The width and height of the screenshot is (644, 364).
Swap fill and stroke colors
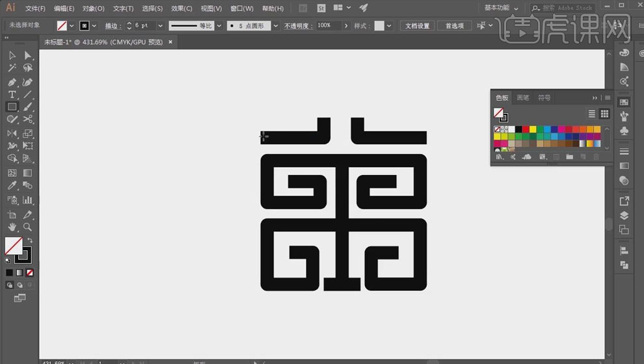pos(30,240)
